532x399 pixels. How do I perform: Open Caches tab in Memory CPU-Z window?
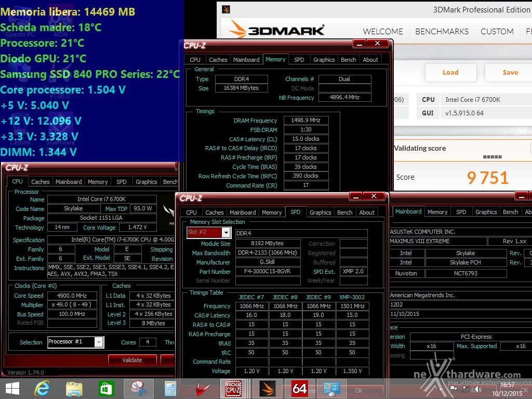pyautogui.click(x=218, y=60)
